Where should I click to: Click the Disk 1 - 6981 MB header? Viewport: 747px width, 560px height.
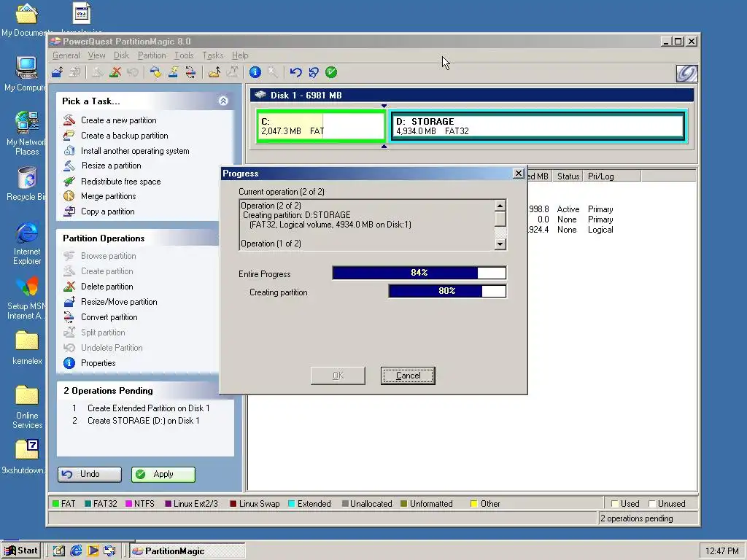472,96
